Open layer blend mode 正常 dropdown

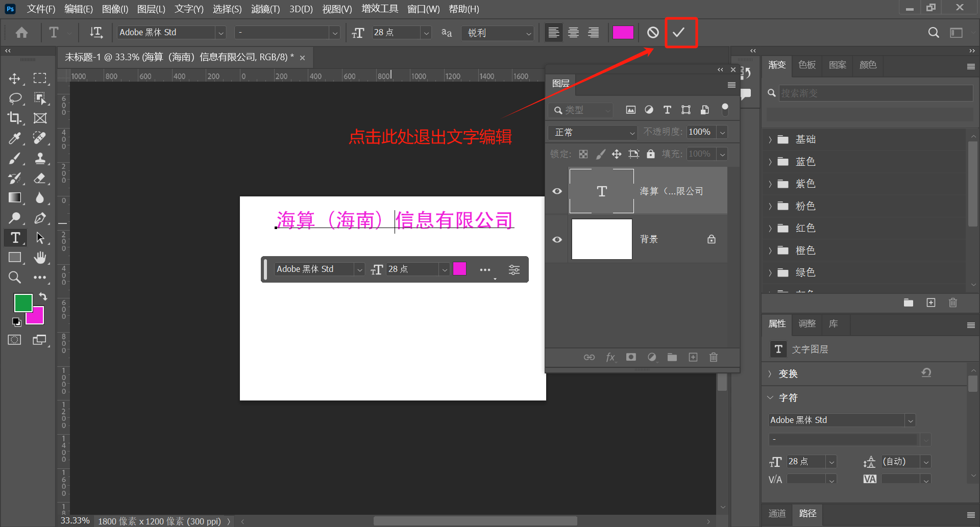(593, 133)
